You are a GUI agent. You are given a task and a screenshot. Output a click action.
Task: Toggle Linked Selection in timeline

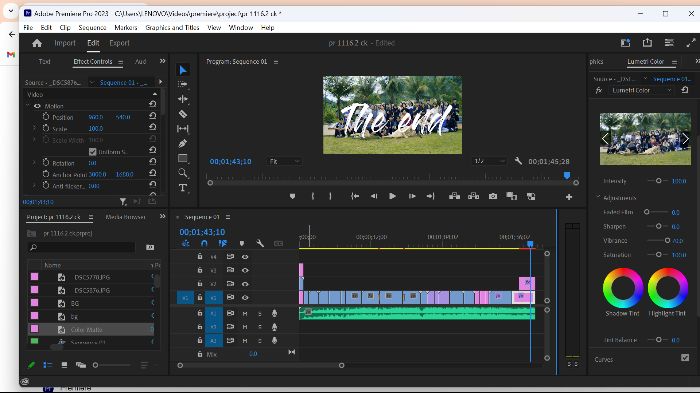(x=222, y=243)
